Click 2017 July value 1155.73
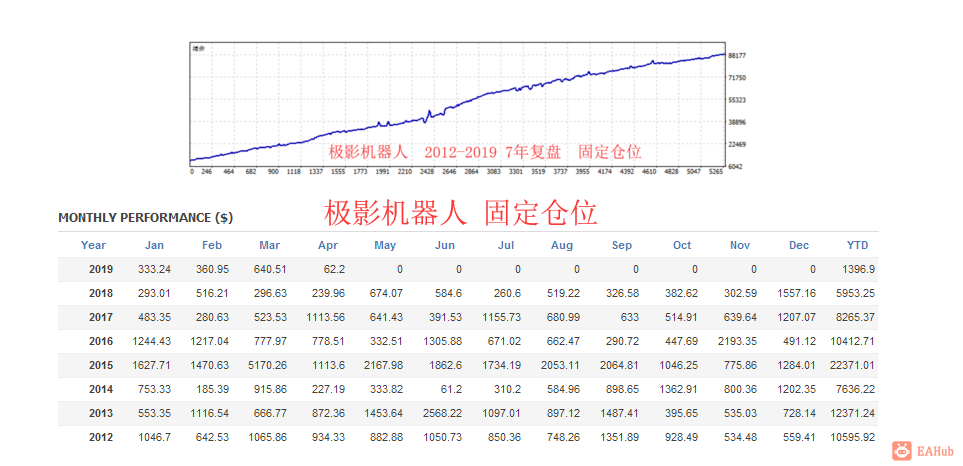 tap(501, 317)
